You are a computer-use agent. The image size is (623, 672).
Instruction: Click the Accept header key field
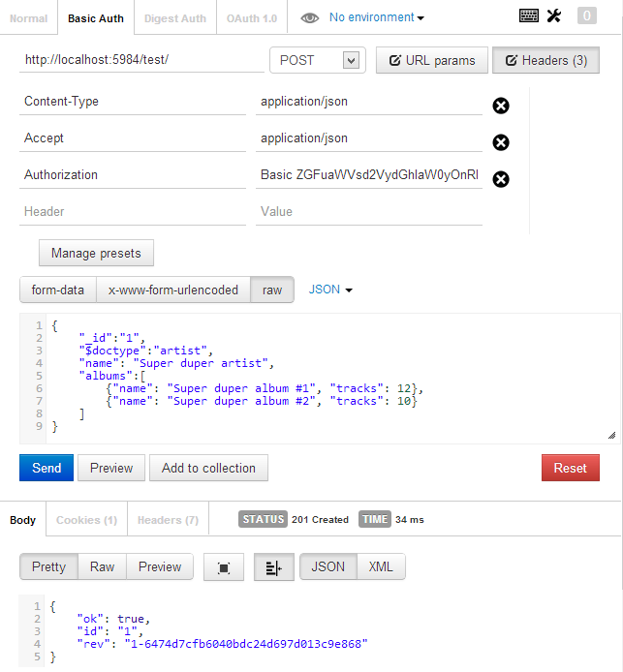point(133,138)
